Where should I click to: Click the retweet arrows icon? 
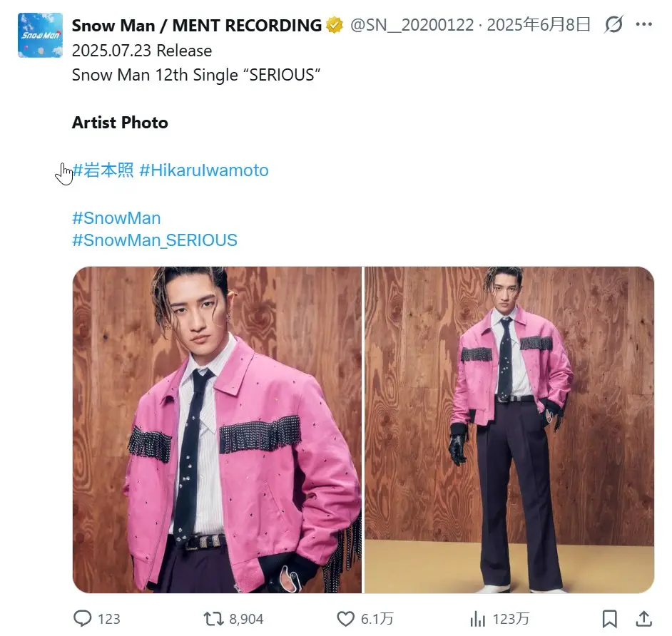(x=213, y=619)
